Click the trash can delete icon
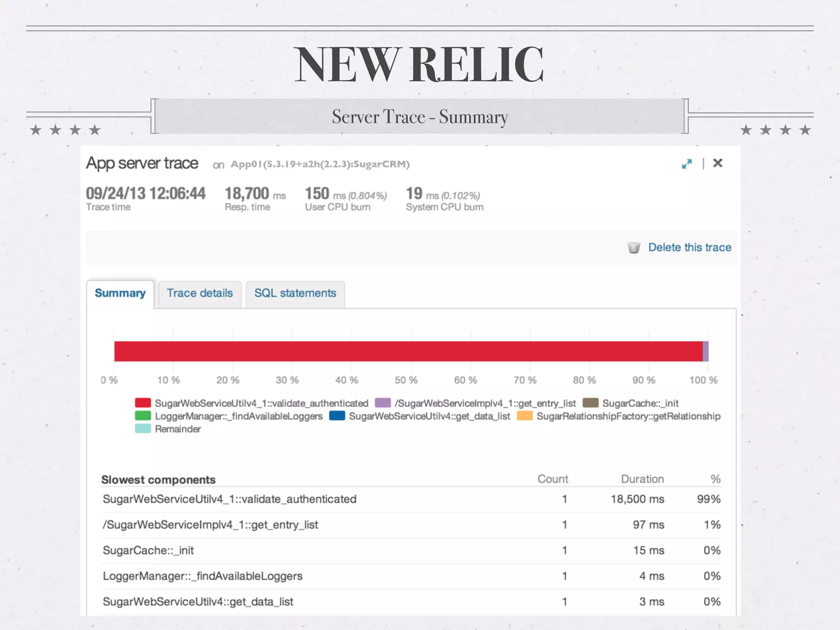This screenshot has width=840, height=630. [x=634, y=248]
